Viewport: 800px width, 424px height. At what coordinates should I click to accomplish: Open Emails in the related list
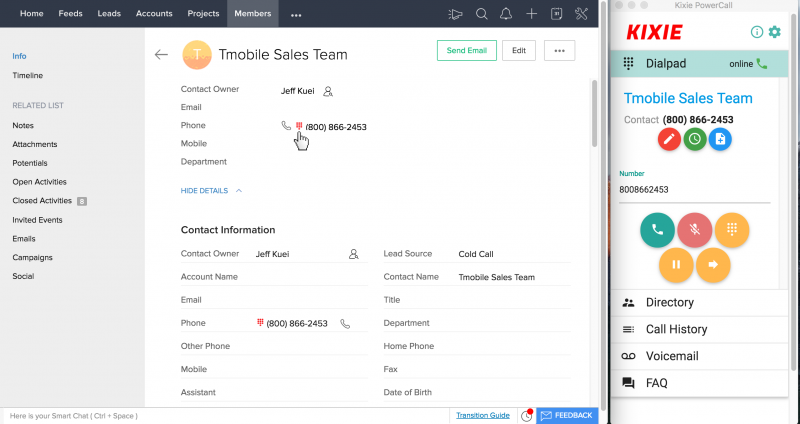24,239
